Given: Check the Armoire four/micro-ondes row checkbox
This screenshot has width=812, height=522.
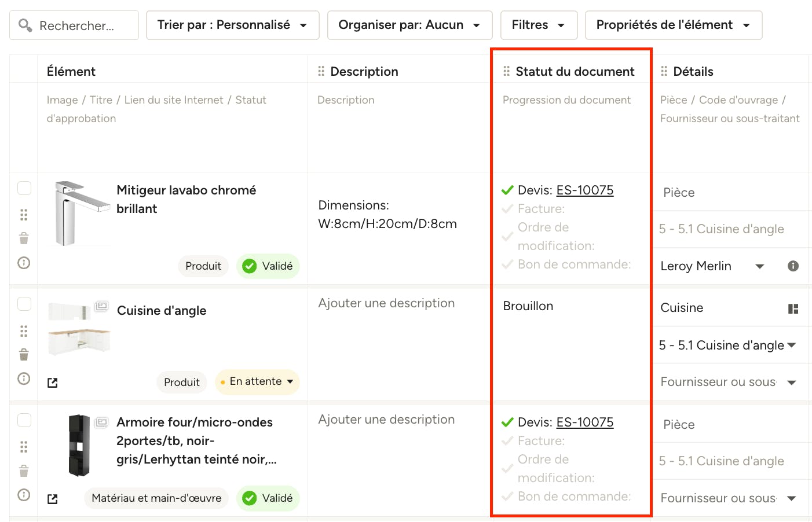Looking at the screenshot, I should point(24,420).
